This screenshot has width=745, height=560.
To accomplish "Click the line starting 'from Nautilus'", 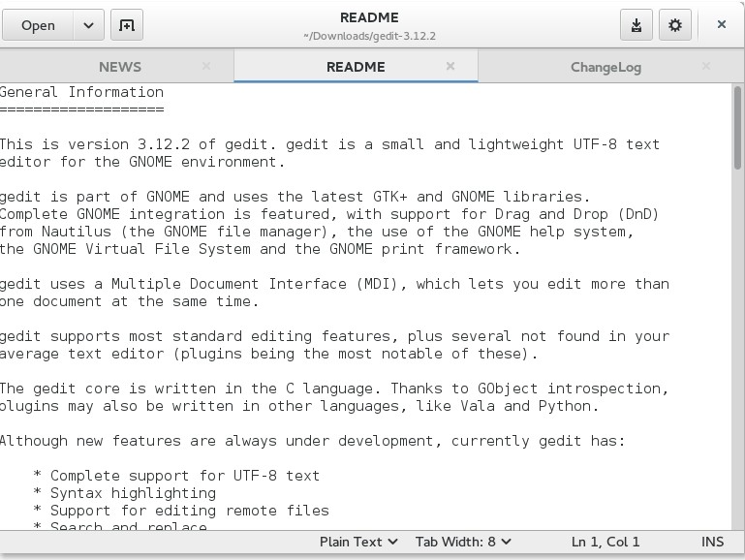I will coord(317,232).
